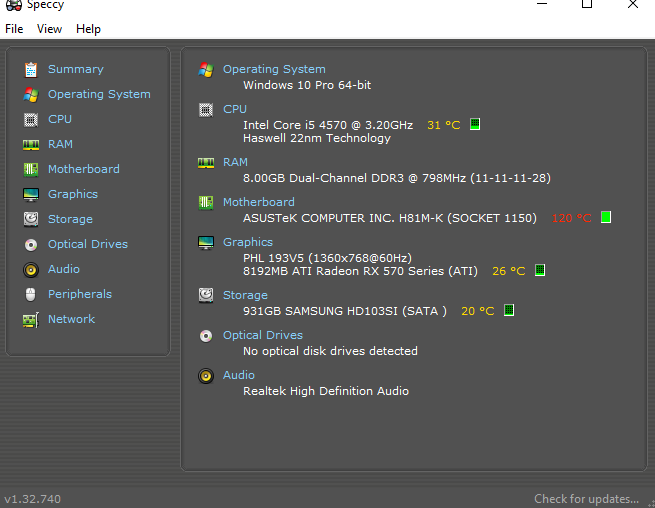The height and width of the screenshot is (508, 655).
Task: Click the motherboard temperature green indicator
Action: [x=606, y=217]
